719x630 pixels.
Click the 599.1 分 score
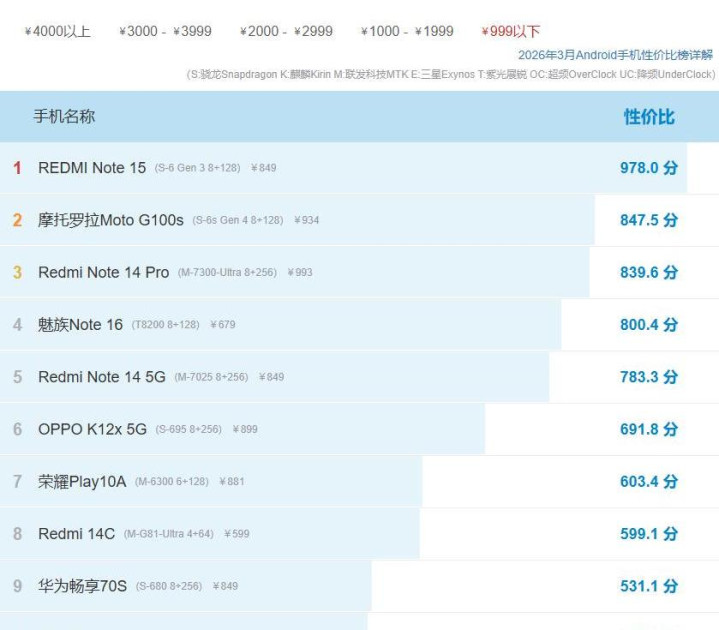tap(649, 534)
